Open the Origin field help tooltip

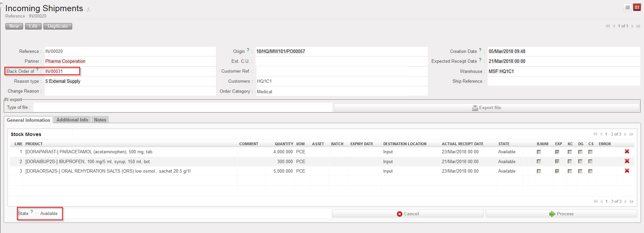click(248, 50)
